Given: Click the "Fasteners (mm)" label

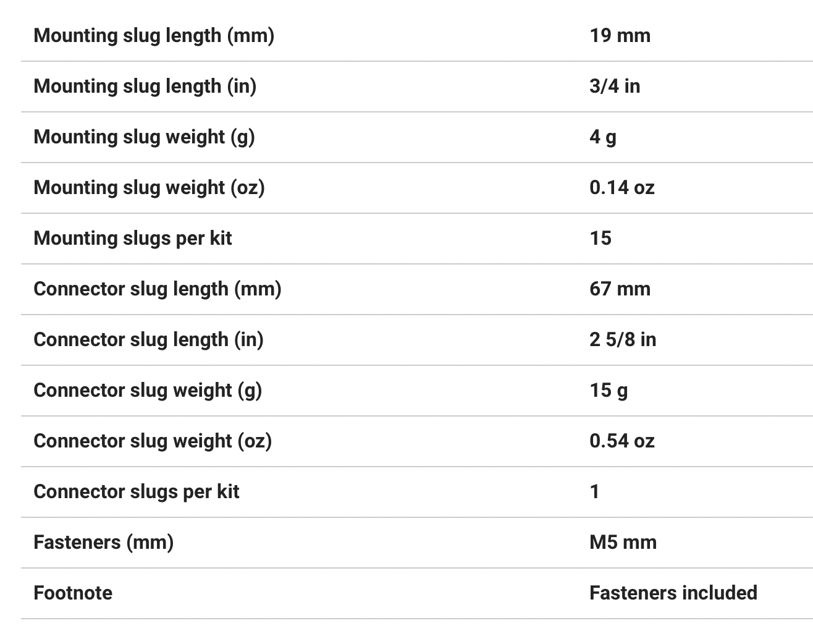Looking at the screenshot, I should tap(103, 542).
